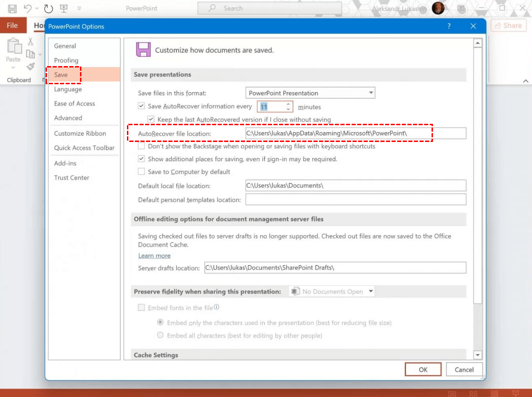532x397 pixels.
Task: Click the AutoRecover file location field
Action: 356,133
